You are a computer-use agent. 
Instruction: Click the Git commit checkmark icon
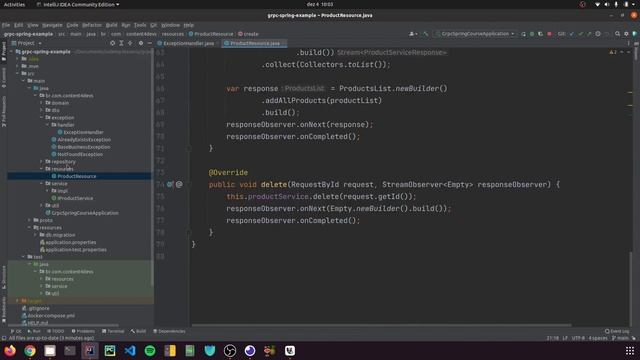580,34
